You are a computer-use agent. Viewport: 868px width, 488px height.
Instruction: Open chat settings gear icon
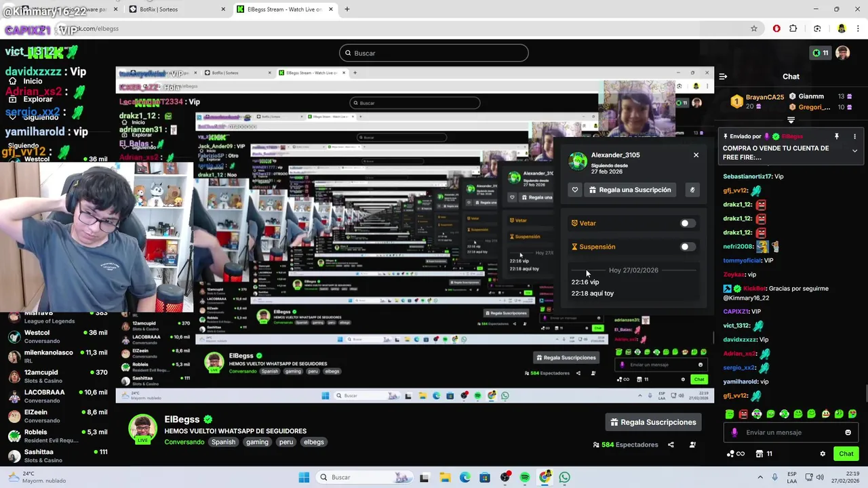[823, 453]
